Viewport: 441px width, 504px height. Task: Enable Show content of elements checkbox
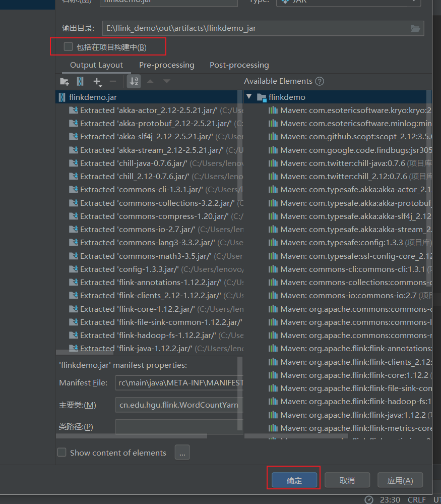[61, 452]
